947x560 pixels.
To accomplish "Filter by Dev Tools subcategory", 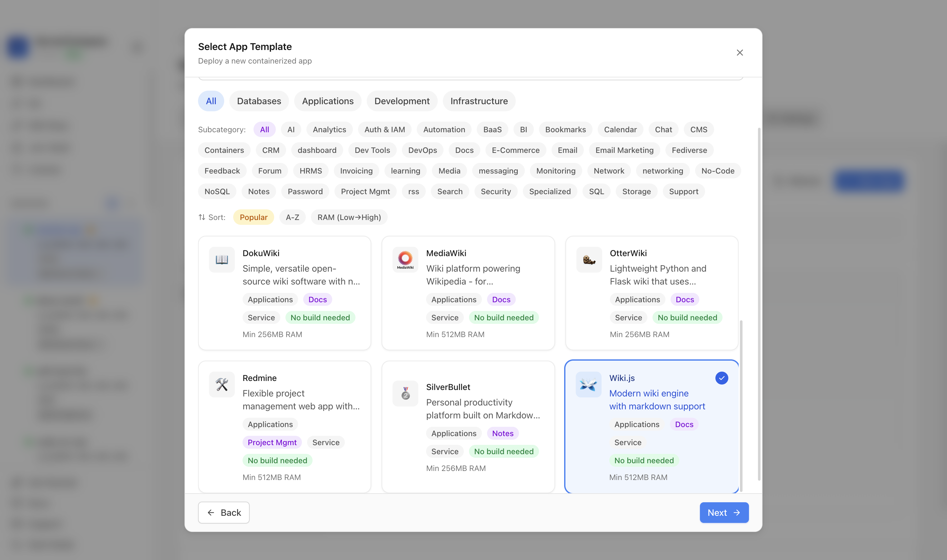I will point(372,150).
